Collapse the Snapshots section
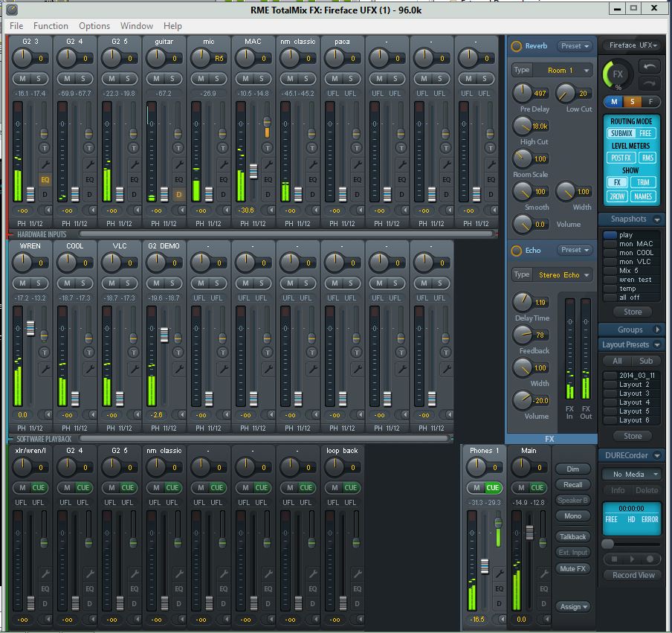Image resolution: width=672 pixels, height=633 pixels. 657,219
